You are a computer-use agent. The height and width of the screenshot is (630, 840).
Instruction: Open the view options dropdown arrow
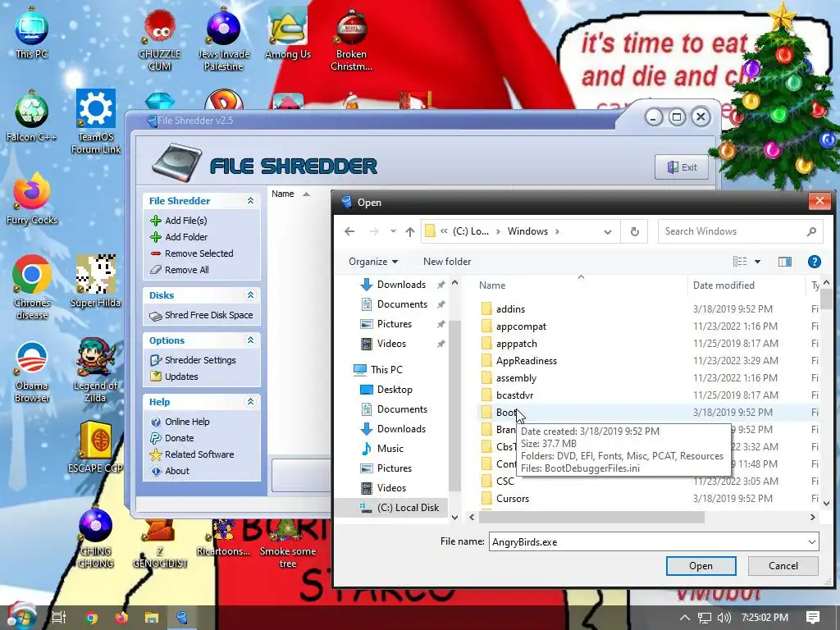tap(757, 262)
